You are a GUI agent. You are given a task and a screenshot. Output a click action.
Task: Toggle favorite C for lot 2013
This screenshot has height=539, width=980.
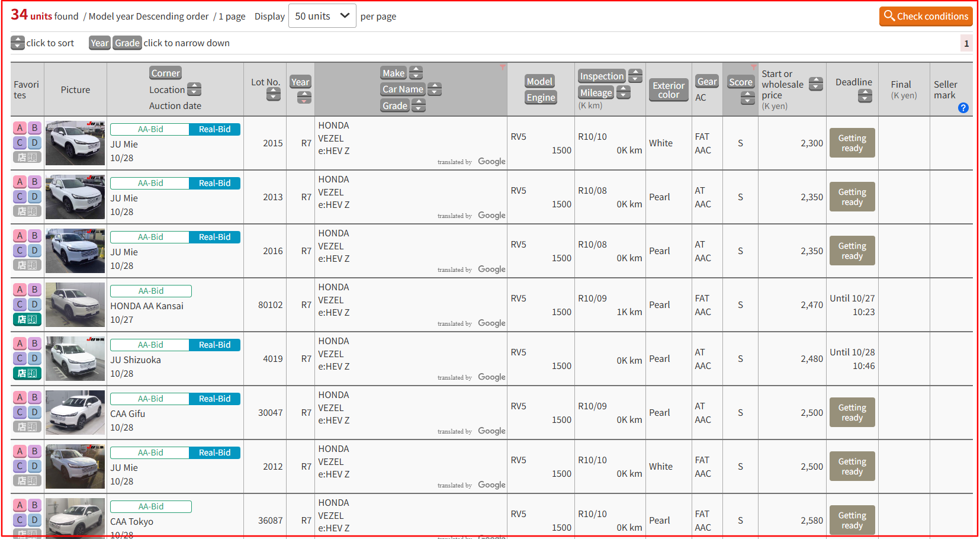20,197
